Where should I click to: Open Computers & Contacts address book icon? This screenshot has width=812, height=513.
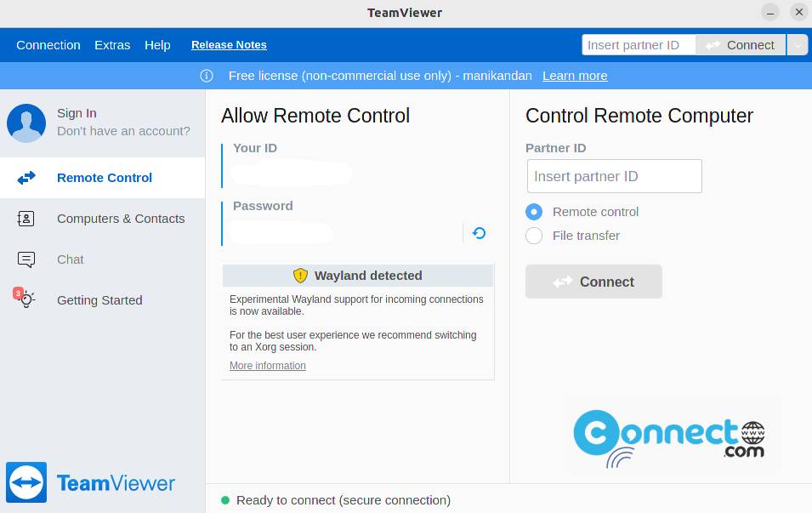tap(26, 219)
